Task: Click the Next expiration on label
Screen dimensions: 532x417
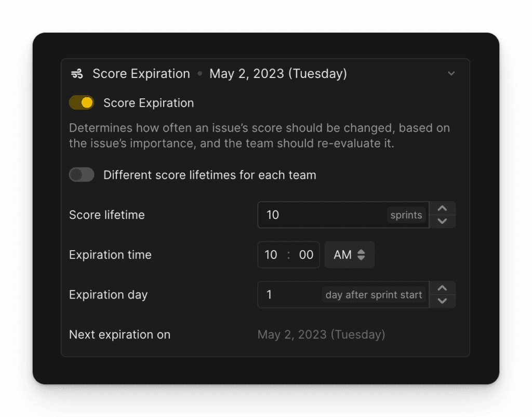Action: pyautogui.click(x=119, y=334)
